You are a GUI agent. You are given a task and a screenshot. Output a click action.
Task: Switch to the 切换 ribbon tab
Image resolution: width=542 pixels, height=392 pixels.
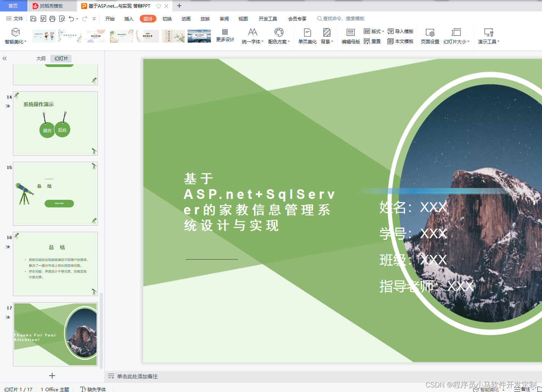click(x=167, y=18)
